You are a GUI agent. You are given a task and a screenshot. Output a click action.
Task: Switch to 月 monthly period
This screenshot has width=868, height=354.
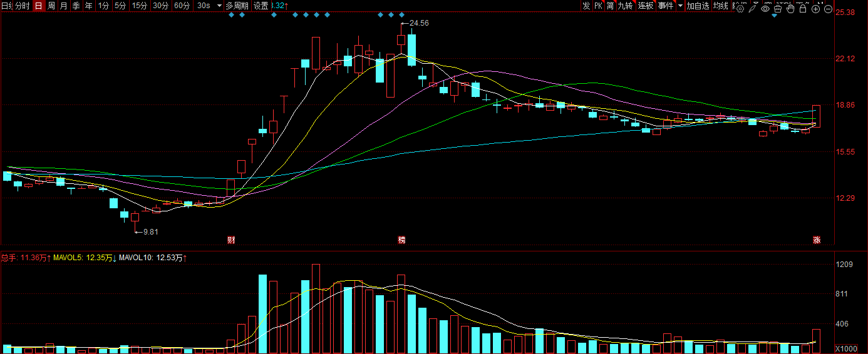(63, 6)
